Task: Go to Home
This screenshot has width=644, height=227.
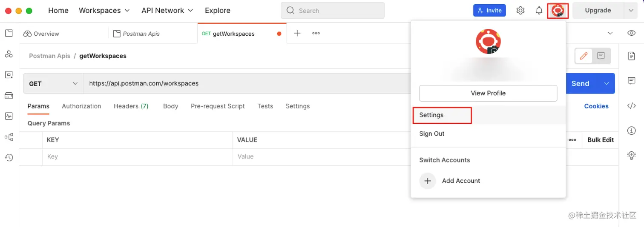Action: click(x=58, y=11)
